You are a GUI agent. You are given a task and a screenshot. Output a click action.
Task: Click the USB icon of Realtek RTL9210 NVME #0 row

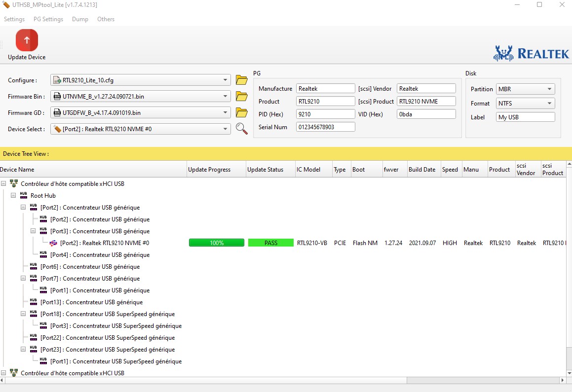pos(53,243)
